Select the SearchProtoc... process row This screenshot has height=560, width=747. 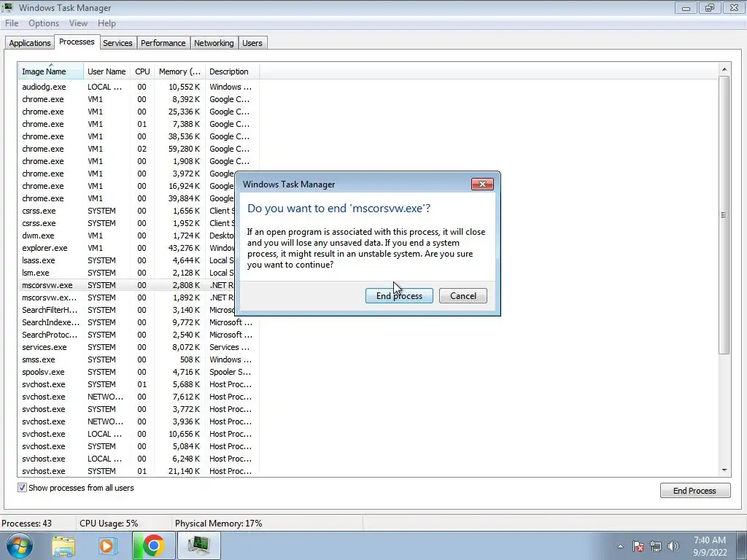pyautogui.click(x=138, y=335)
